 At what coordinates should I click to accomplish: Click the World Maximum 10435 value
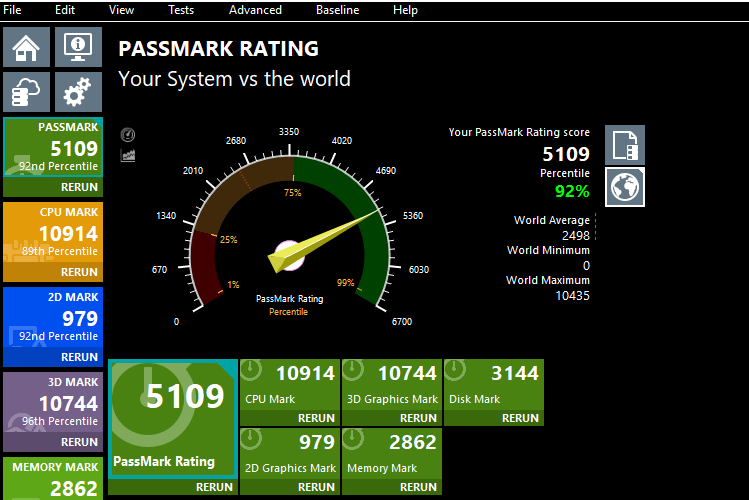click(x=573, y=296)
